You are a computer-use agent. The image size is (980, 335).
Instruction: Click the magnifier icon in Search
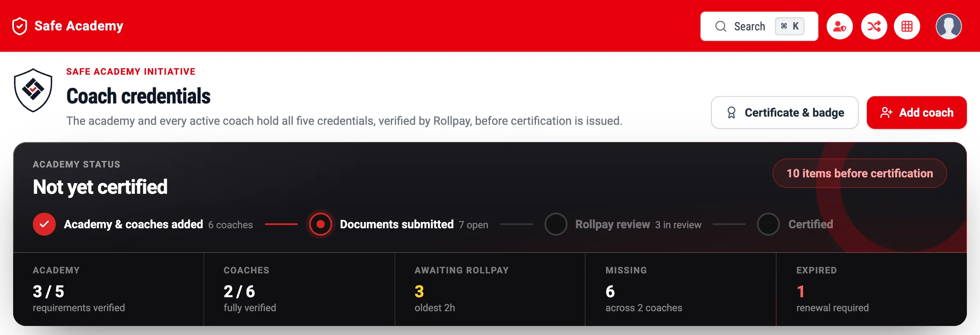pyautogui.click(x=720, y=26)
